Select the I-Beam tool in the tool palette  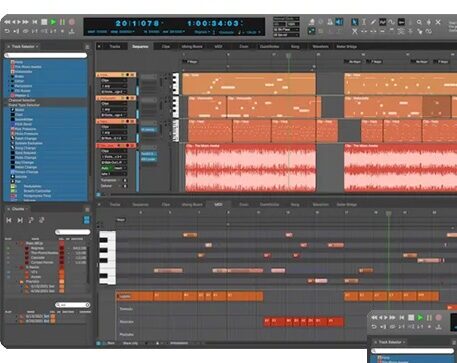tap(364, 22)
